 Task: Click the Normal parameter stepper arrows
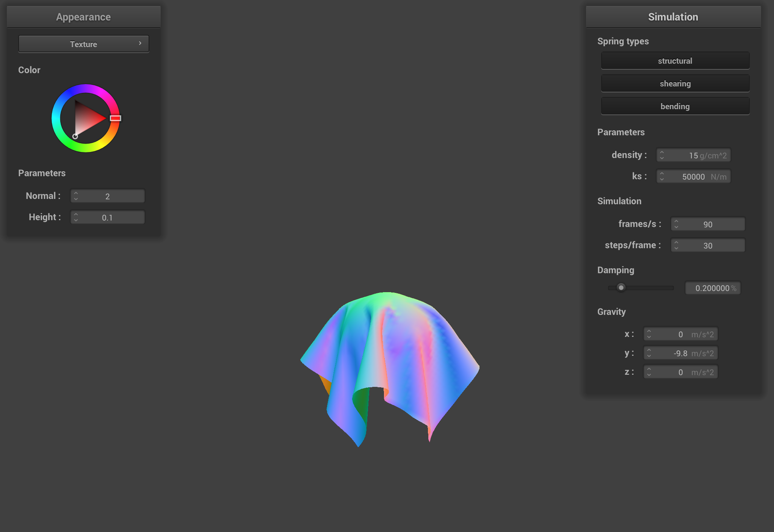(x=76, y=196)
